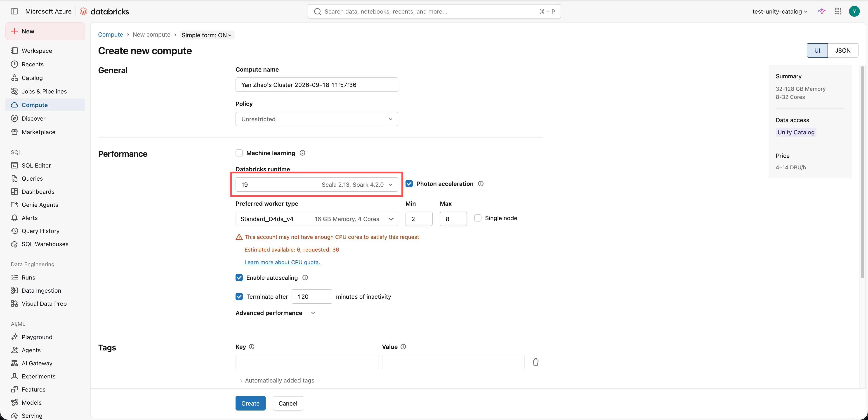The height and width of the screenshot is (420, 868).
Task: Click the Catalog sidebar icon
Action: [14, 78]
